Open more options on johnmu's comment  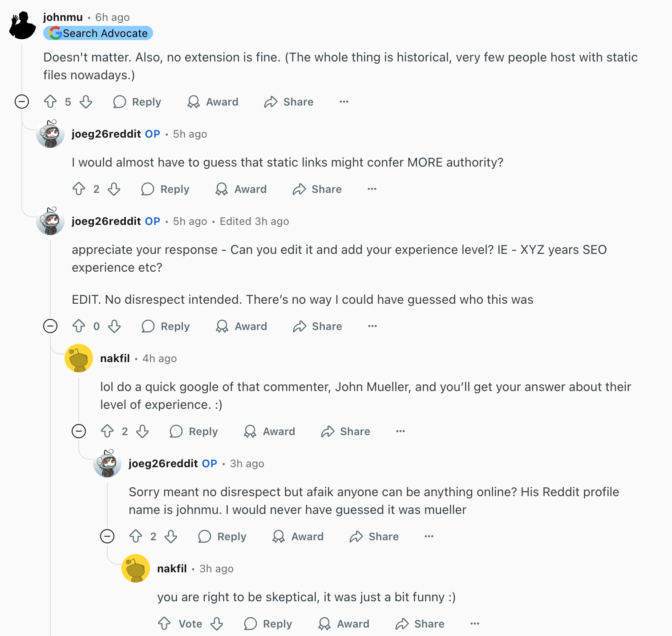coord(344,102)
